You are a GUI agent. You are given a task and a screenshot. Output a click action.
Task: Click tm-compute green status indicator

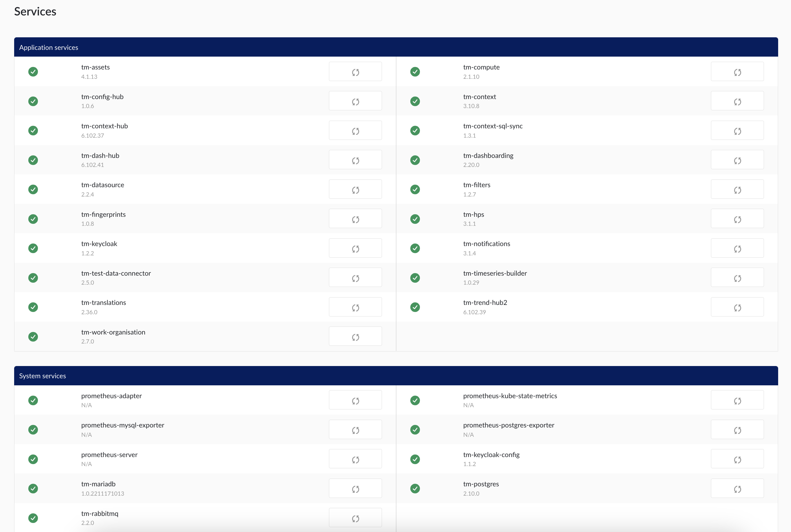[x=415, y=72]
